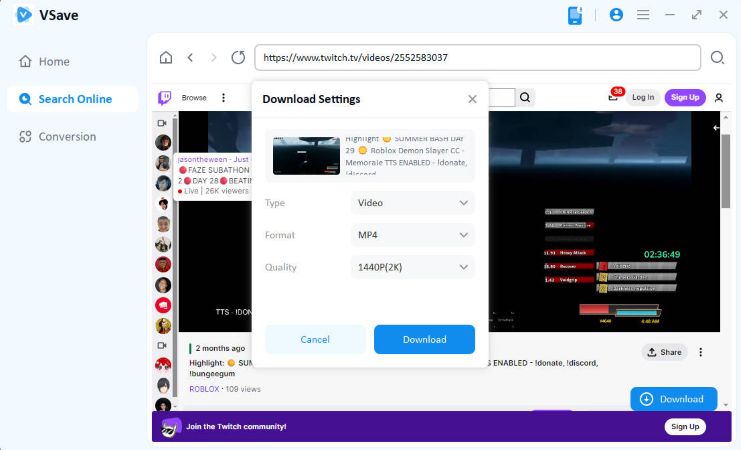Click the jasontheween live channel tooltip
Image resolution: width=741 pixels, height=450 pixels.
[214, 176]
